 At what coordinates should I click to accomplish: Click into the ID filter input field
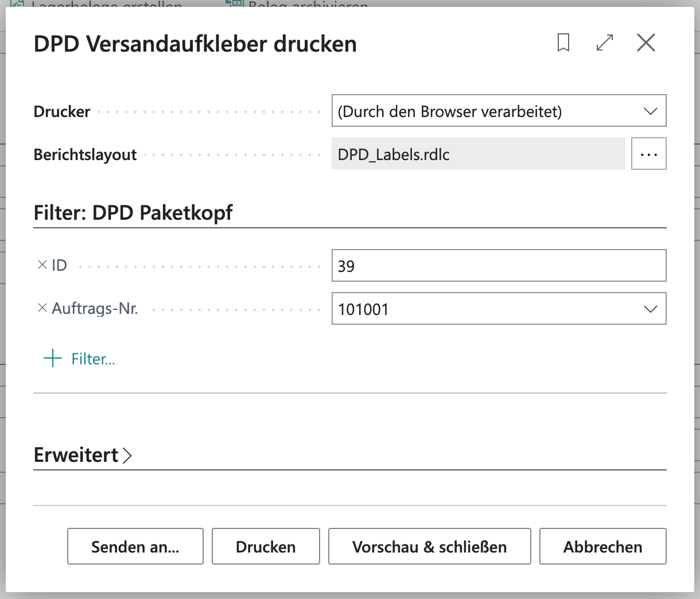tap(499, 266)
